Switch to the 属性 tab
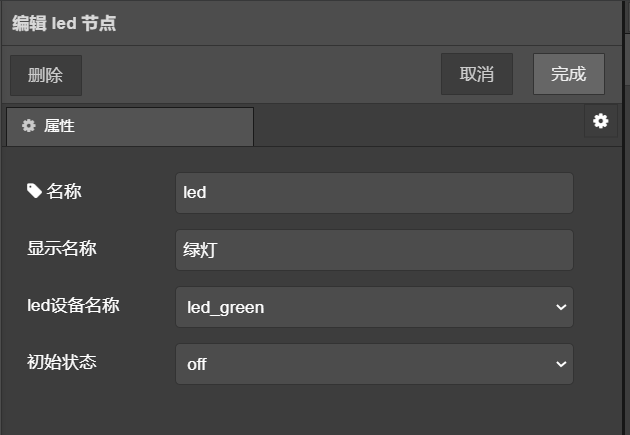The height and width of the screenshot is (435, 630). [130, 127]
